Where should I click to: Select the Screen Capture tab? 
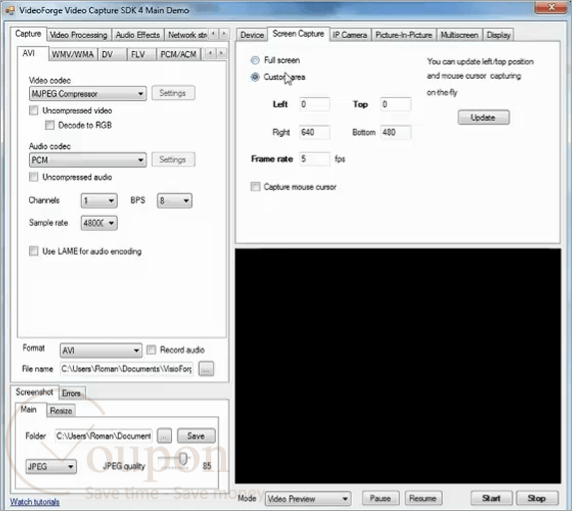[x=298, y=34]
